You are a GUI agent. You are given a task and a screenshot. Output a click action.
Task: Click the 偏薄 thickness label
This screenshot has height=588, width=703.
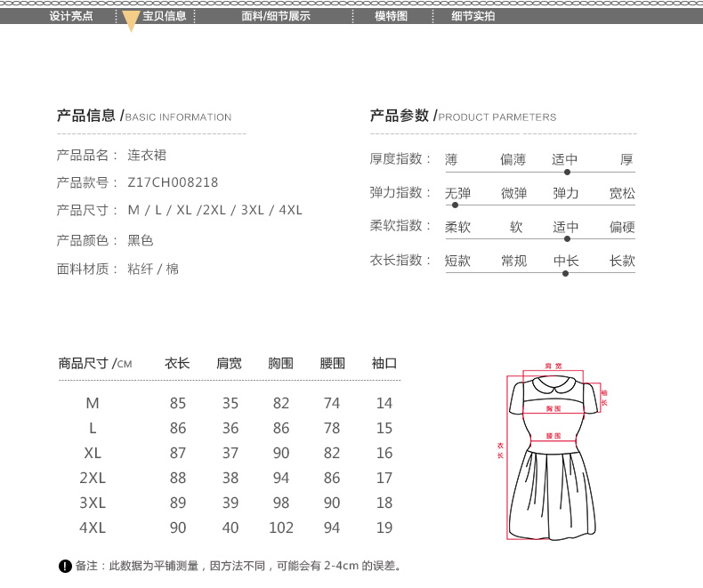513,159
